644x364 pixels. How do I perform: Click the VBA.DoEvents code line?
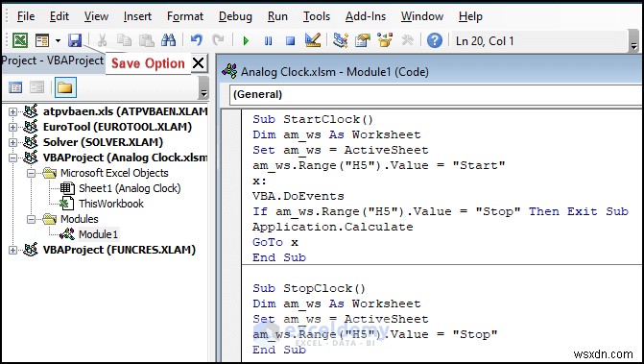(x=298, y=196)
